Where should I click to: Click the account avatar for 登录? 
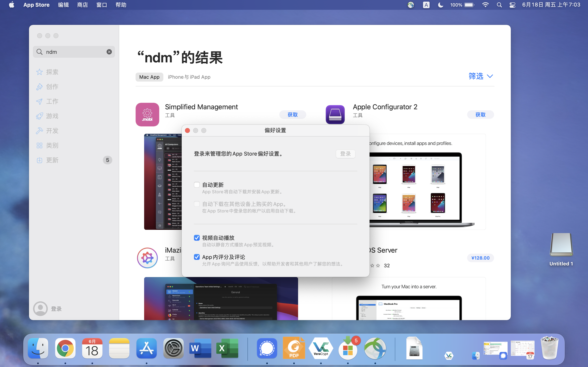[40, 308]
